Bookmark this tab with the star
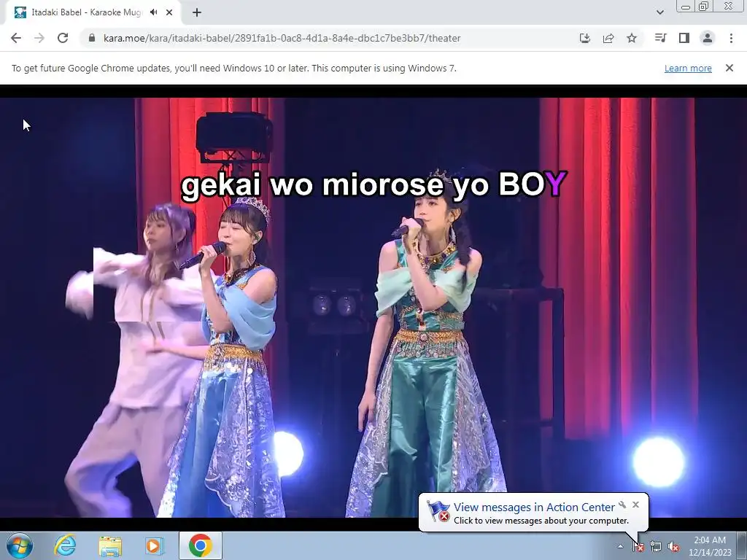747x560 pixels. [632, 38]
